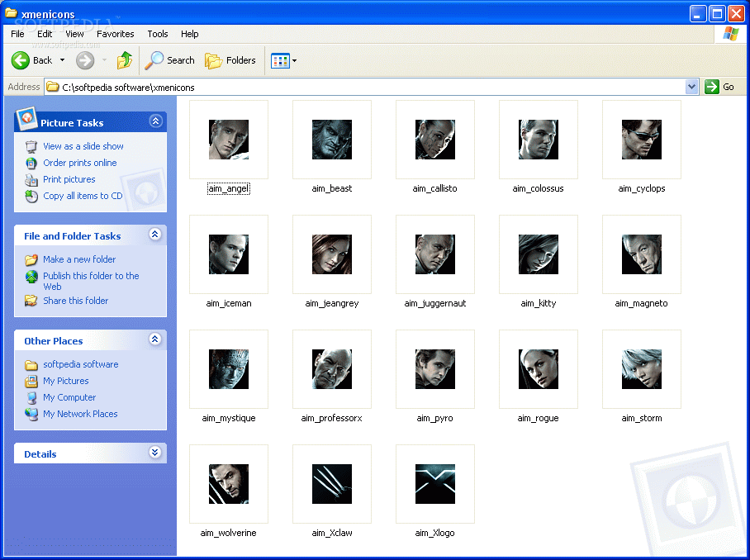This screenshot has height=560, width=750.
Task: Toggle the Folders pane button
Action: click(x=230, y=60)
